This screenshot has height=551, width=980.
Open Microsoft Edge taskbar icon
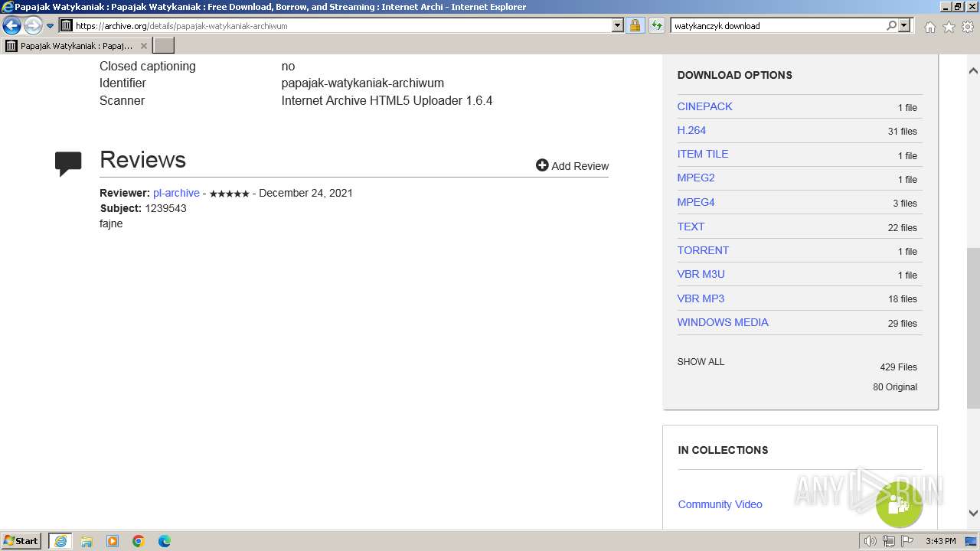pos(165,541)
